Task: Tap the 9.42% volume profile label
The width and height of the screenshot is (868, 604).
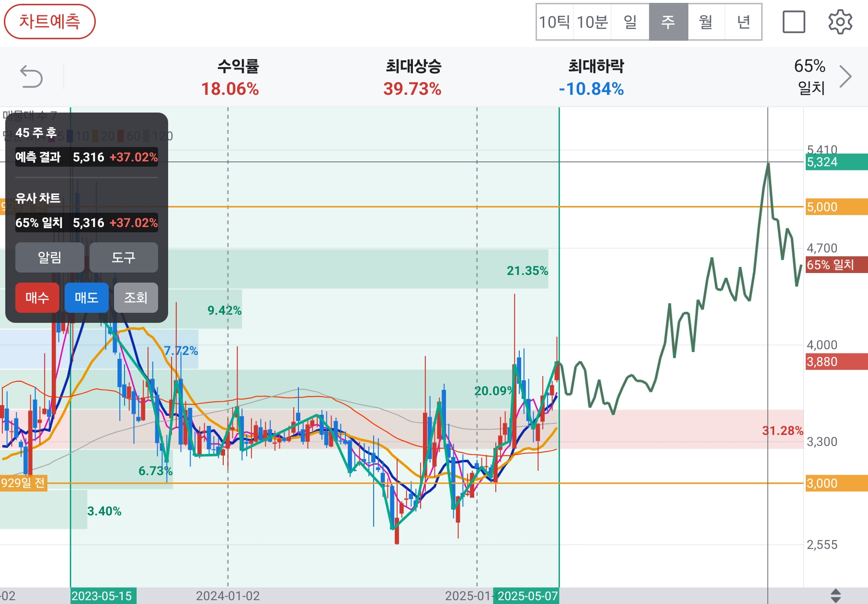Action: [x=224, y=310]
